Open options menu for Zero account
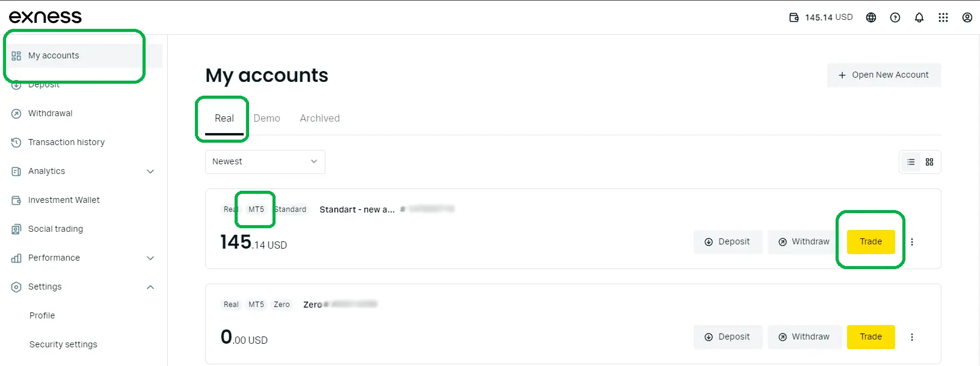 click(912, 337)
